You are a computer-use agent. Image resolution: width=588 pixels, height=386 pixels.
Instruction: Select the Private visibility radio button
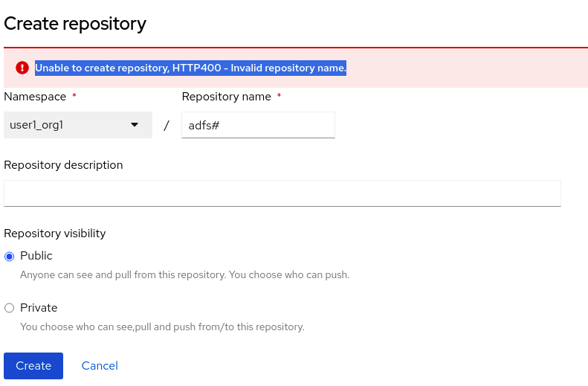pyautogui.click(x=10, y=308)
